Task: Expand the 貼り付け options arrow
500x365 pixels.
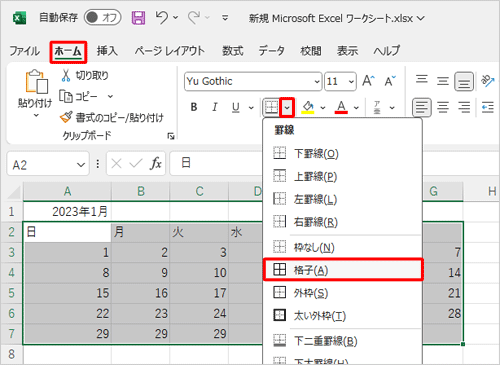Action: pos(36,115)
